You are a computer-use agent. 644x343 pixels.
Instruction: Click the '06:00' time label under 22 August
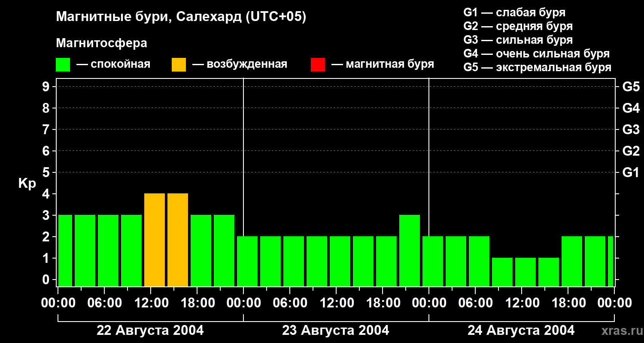(x=104, y=303)
